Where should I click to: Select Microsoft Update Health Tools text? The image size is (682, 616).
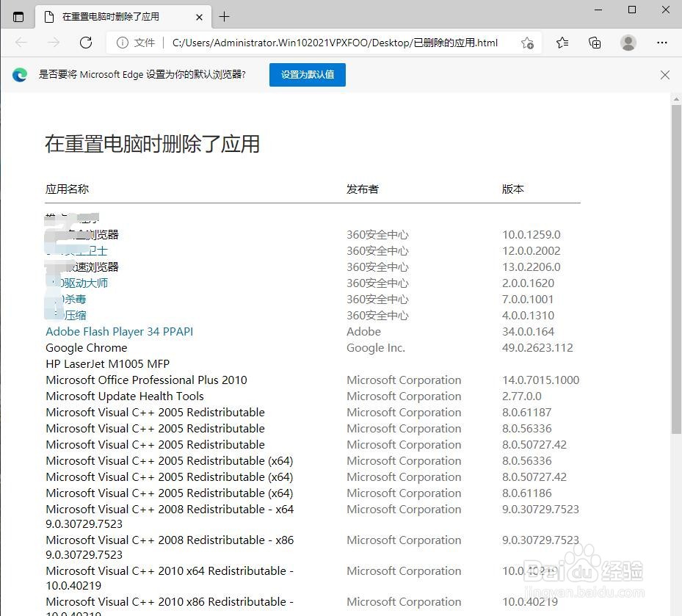point(124,396)
